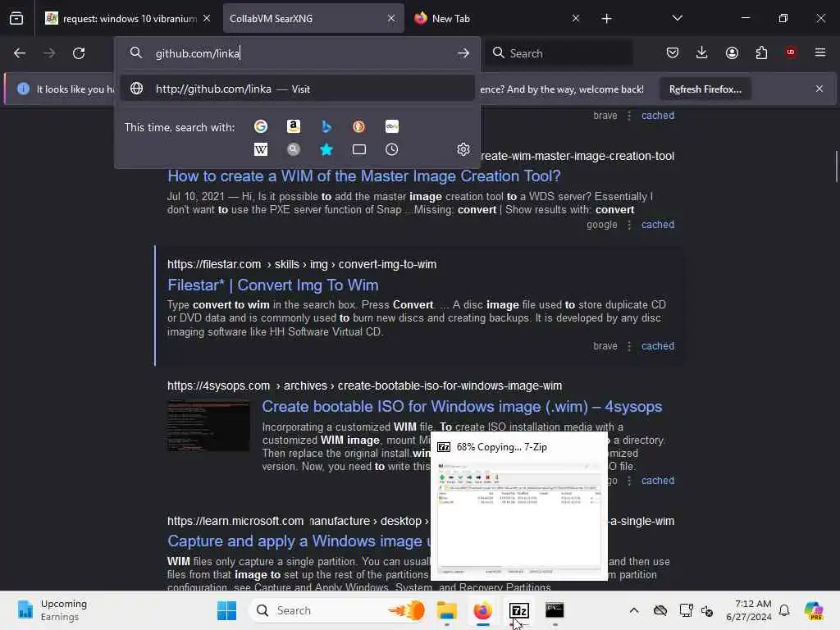The height and width of the screenshot is (630, 840).
Task: Open the Downloads panel
Action: coord(702,52)
